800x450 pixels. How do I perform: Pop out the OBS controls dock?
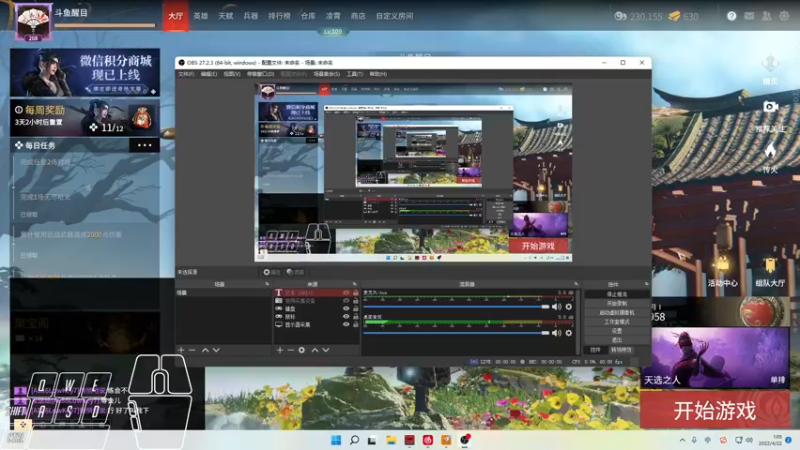click(646, 284)
